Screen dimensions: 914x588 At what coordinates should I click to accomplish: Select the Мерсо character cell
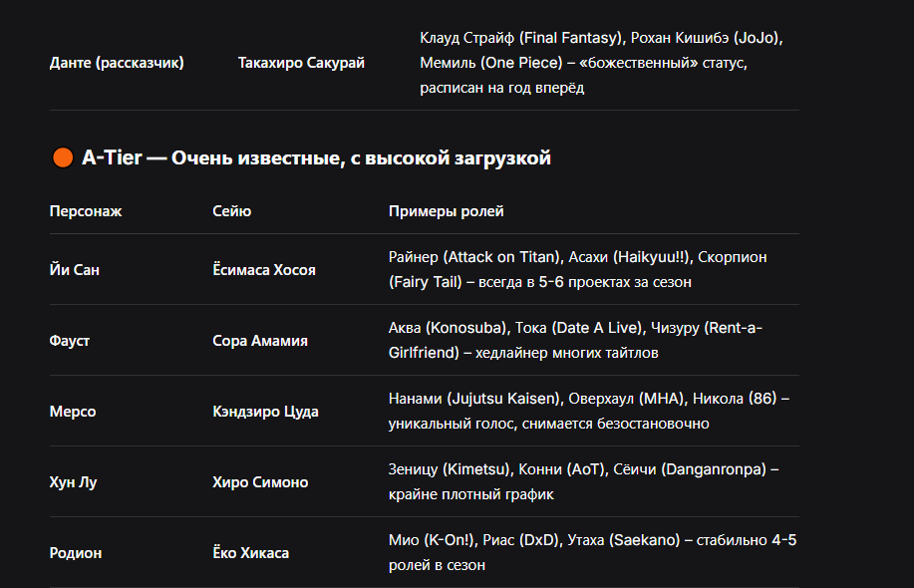[x=73, y=412]
